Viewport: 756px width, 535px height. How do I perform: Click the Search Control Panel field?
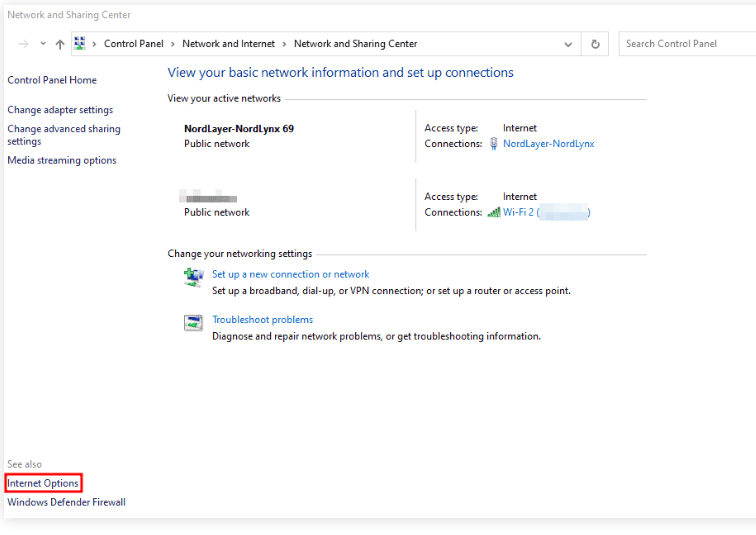(688, 44)
